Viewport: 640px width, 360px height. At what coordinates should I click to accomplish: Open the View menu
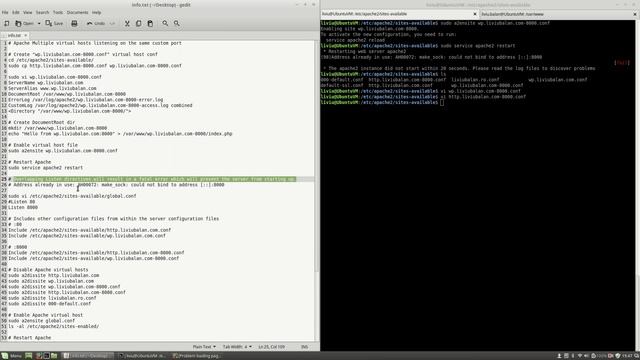click(27, 12)
